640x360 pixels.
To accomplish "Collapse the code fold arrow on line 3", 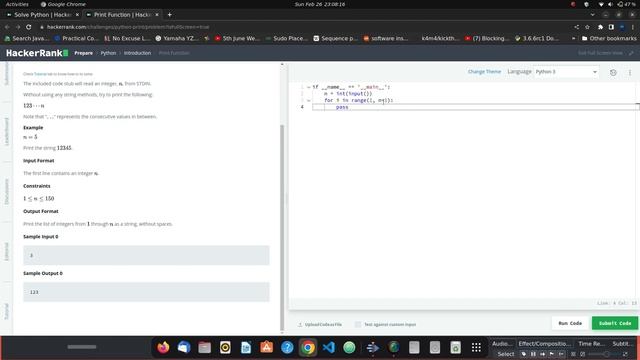I will point(309,100).
